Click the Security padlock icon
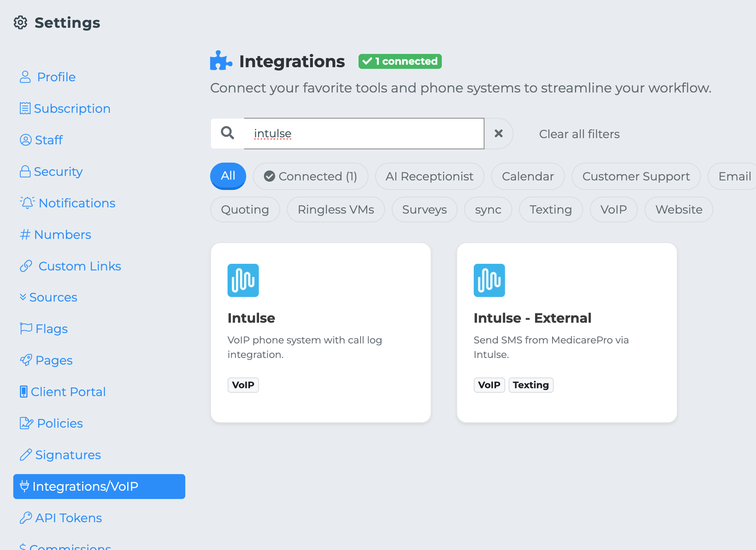756x550 pixels. click(25, 171)
